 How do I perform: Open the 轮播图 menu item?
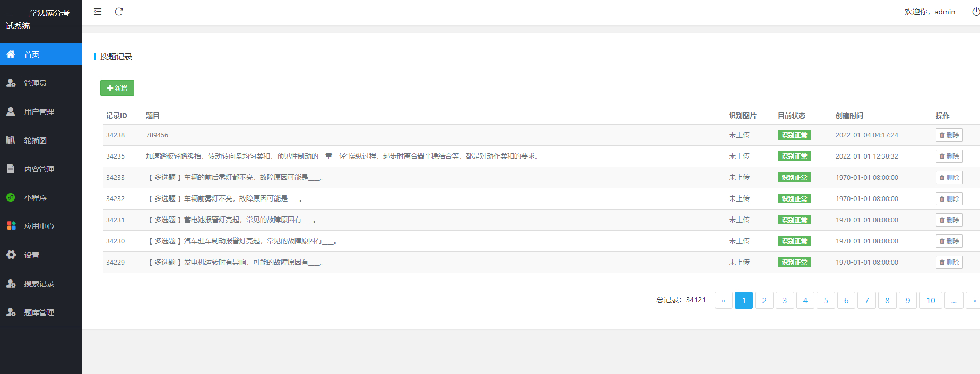pyautogui.click(x=41, y=140)
